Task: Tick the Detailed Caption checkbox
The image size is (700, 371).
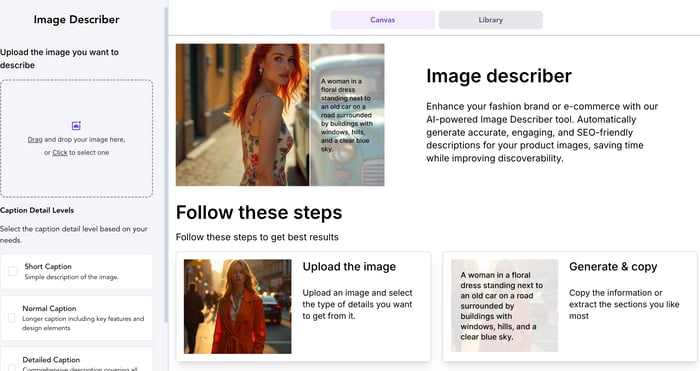Action: [x=12, y=367]
